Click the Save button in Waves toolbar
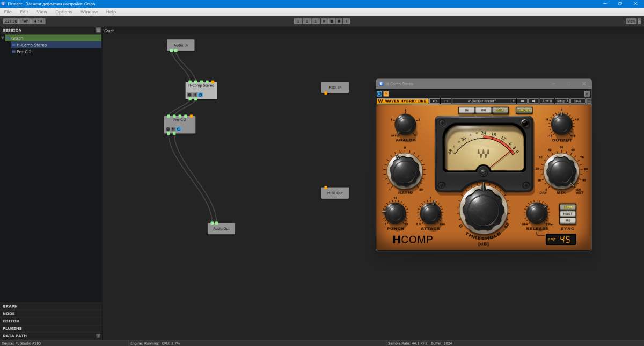Screen dimensions: 644x346 577,101
